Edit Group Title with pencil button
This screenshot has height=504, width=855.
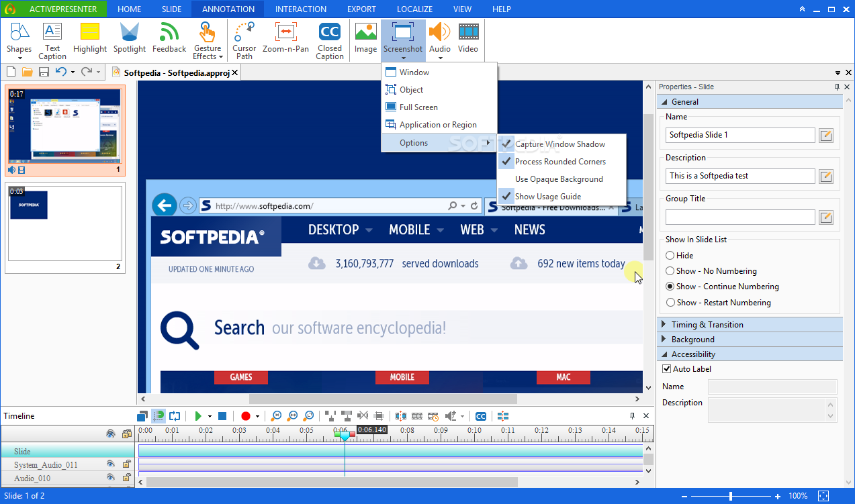pos(826,217)
